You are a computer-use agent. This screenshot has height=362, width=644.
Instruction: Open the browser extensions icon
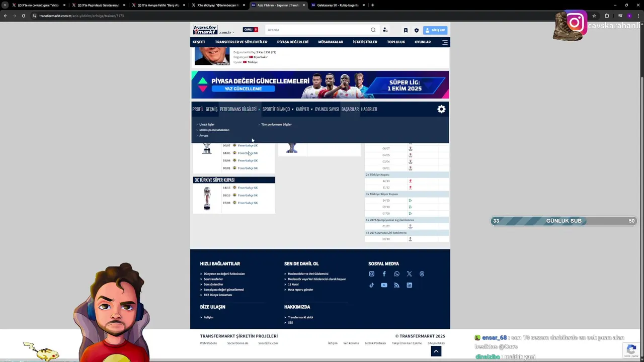(x=607, y=16)
